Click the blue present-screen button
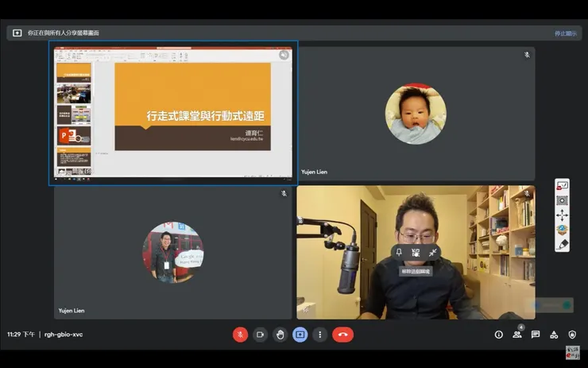 (300, 335)
